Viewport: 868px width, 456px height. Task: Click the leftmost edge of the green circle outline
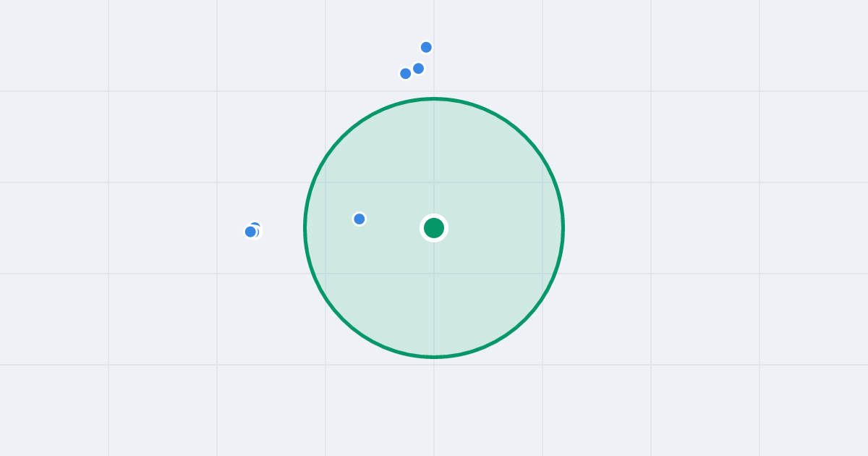coord(305,228)
